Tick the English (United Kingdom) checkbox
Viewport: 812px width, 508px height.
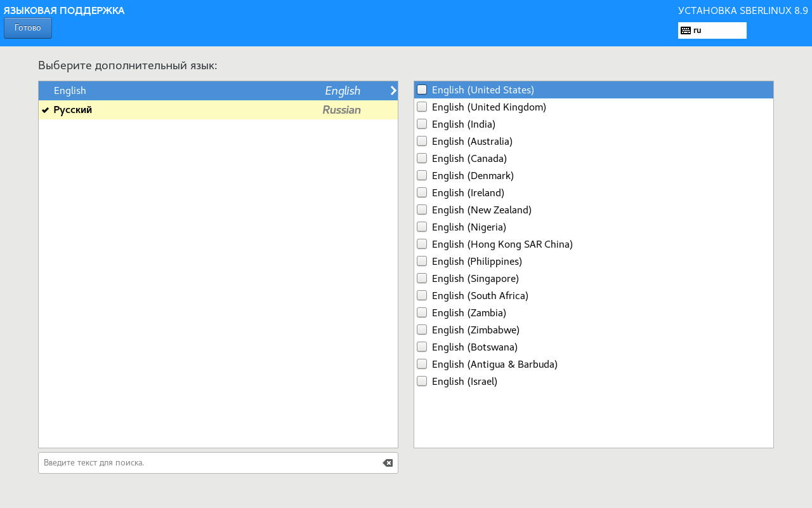(x=422, y=107)
